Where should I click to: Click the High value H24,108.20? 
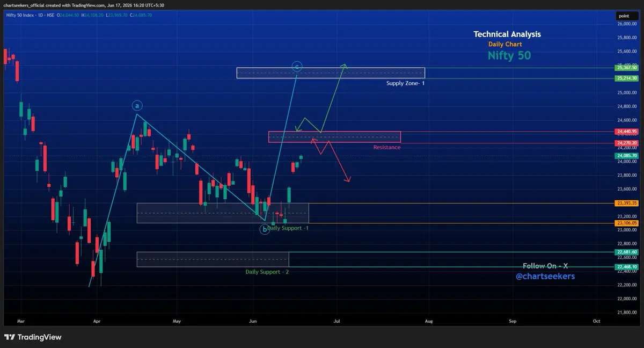[93, 15]
